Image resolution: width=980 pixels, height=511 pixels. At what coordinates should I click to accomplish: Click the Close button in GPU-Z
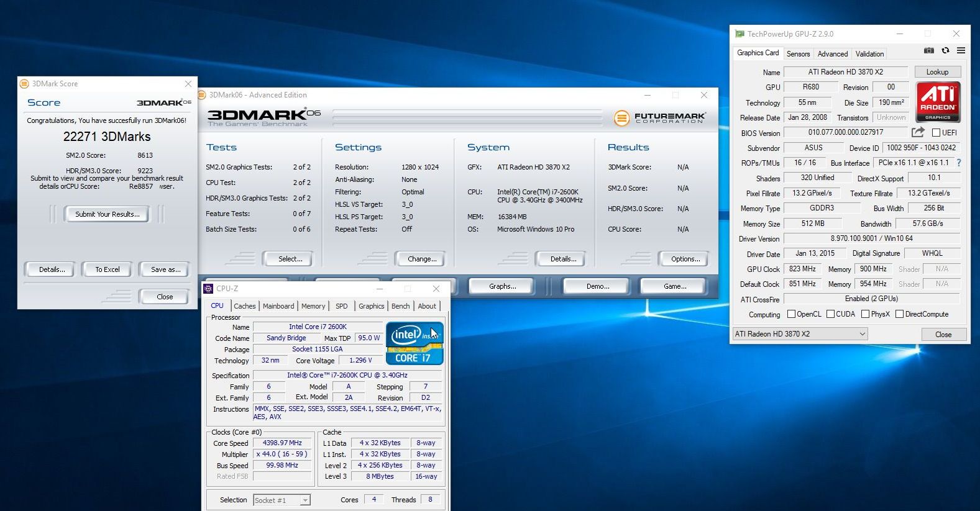pyautogui.click(x=943, y=334)
